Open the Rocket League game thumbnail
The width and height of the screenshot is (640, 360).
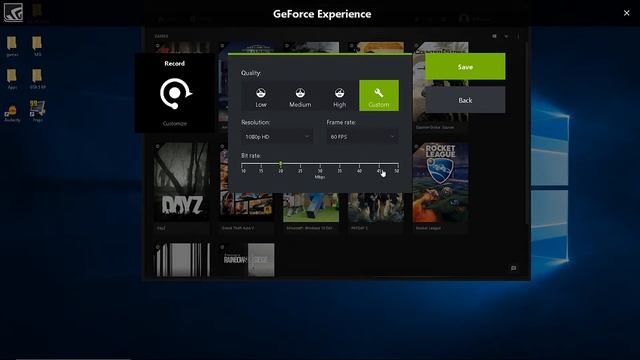click(440, 182)
